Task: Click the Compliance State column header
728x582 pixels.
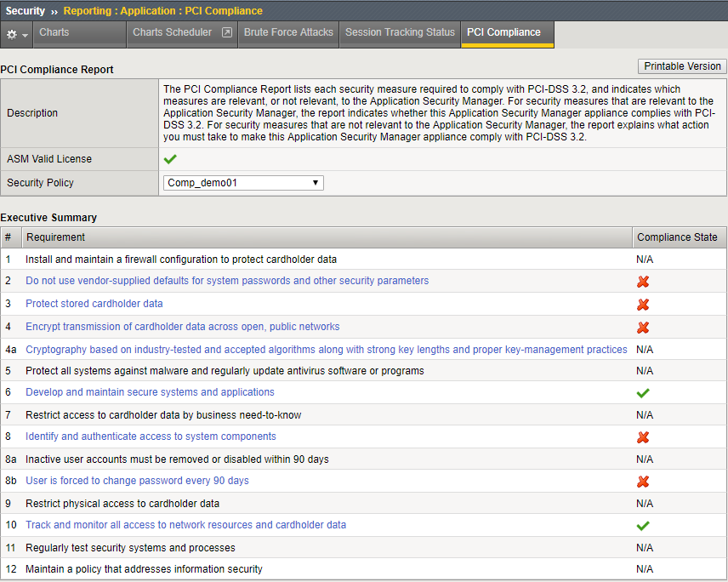Action: tap(680, 237)
